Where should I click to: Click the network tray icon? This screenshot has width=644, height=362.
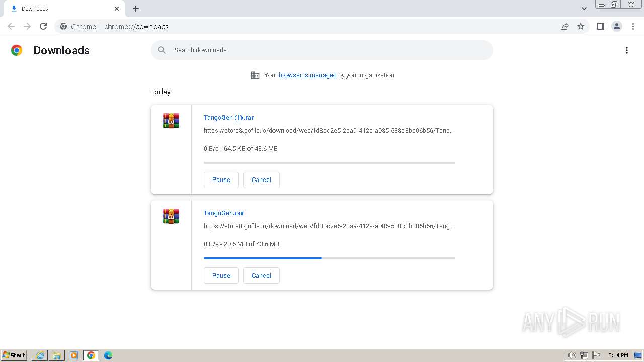(x=584, y=355)
